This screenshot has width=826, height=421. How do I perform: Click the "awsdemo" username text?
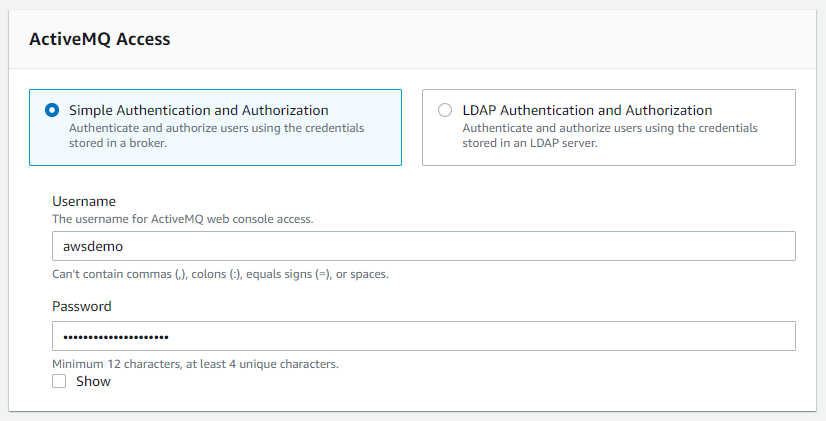[89, 246]
